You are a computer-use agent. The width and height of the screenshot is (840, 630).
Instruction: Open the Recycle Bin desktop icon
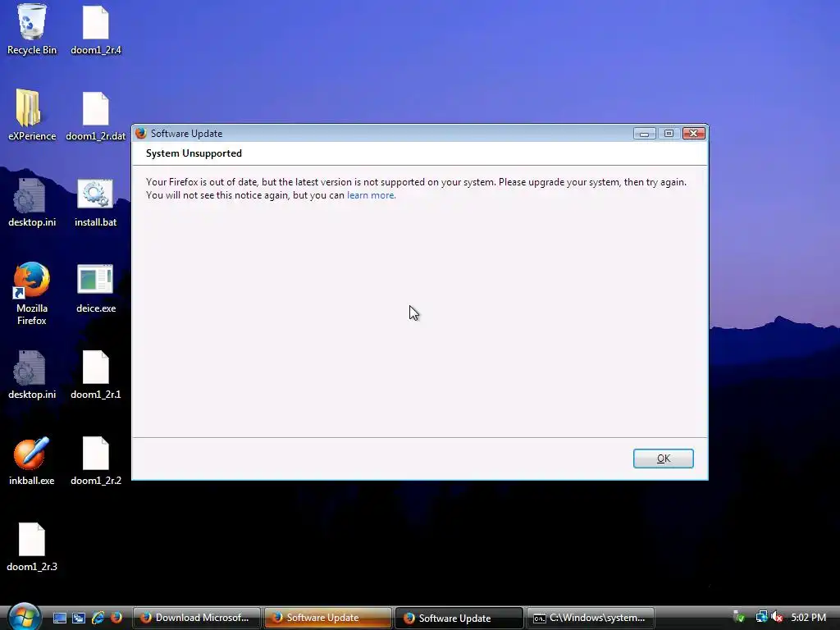(x=32, y=30)
